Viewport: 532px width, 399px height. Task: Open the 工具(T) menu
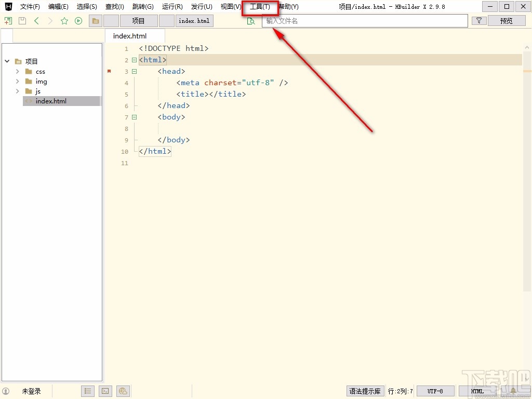click(x=260, y=7)
